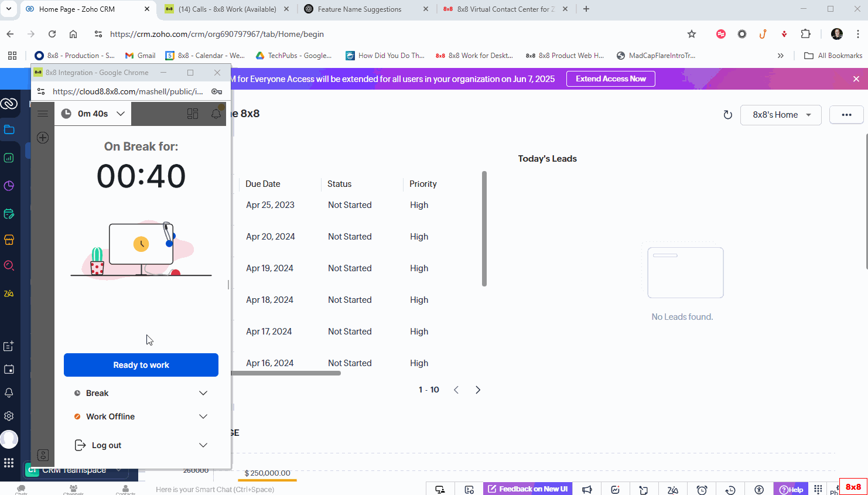Switch to 8x8 Virtual Contact Center tab
Viewport: 868px width, 495px height.
(505, 9)
